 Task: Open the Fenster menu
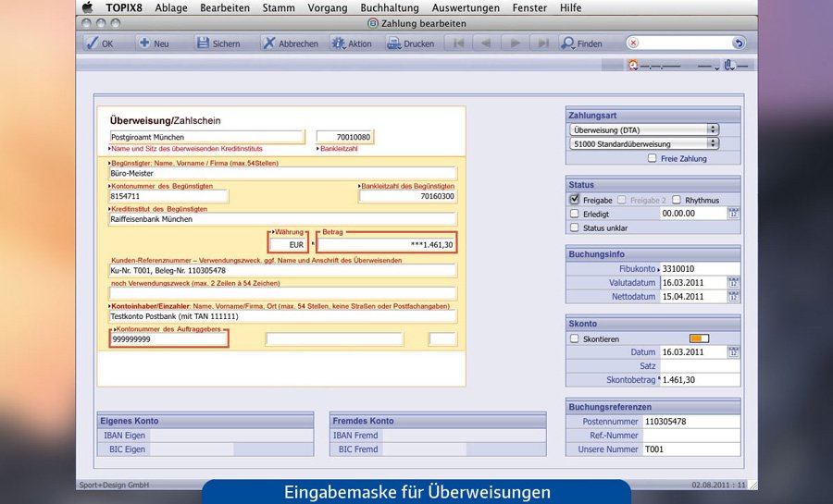[x=529, y=7]
